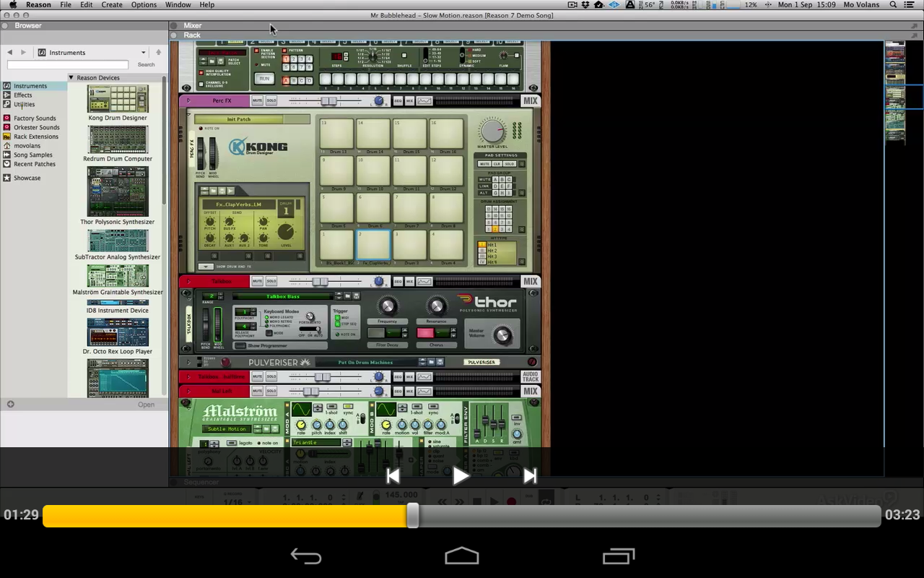Open the File menu

click(x=66, y=4)
